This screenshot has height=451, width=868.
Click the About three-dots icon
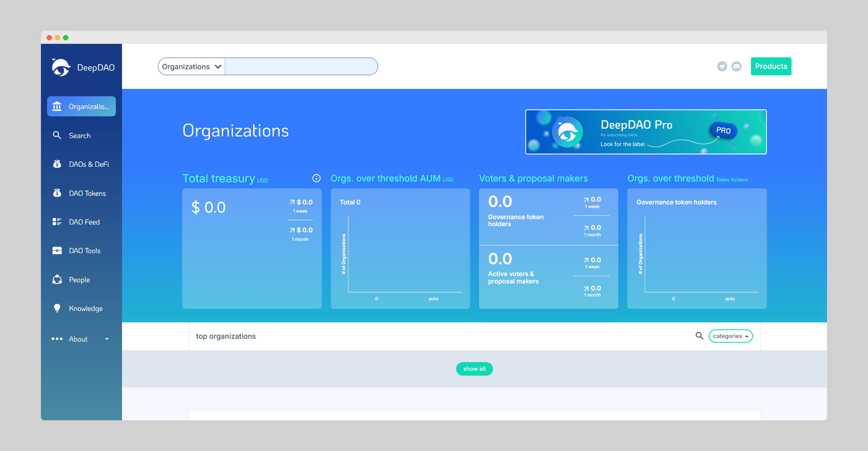click(57, 339)
